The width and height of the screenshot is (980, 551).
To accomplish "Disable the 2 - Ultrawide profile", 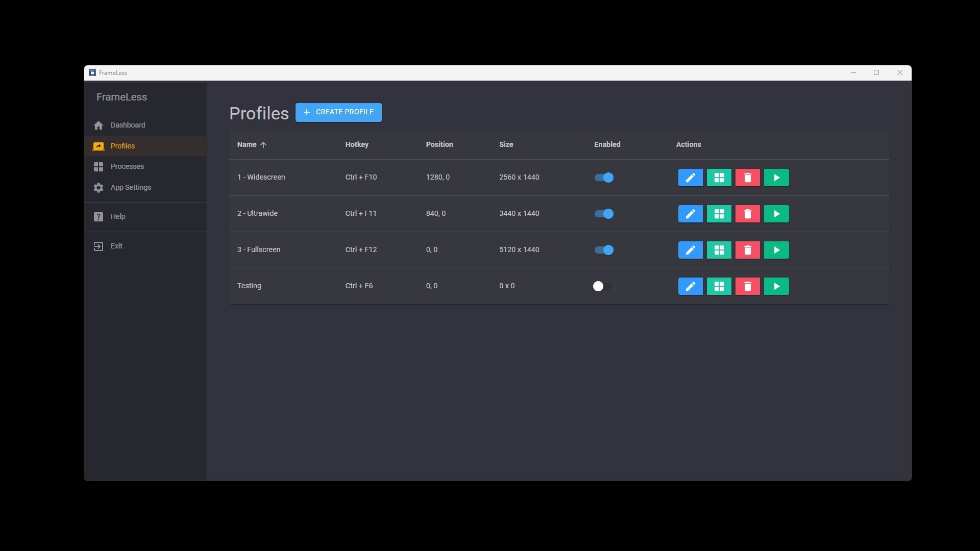I will [x=603, y=214].
